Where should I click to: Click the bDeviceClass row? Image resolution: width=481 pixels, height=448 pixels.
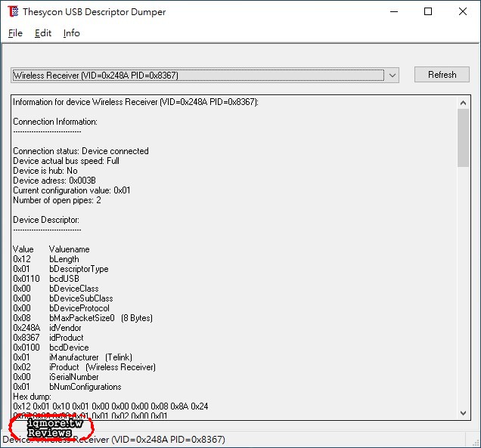click(x=56, y=289)
